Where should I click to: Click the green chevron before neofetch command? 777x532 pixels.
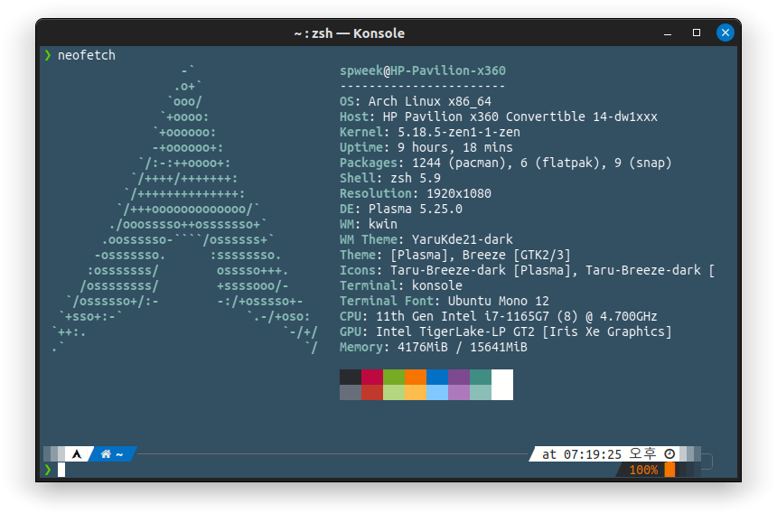point(48,55)
